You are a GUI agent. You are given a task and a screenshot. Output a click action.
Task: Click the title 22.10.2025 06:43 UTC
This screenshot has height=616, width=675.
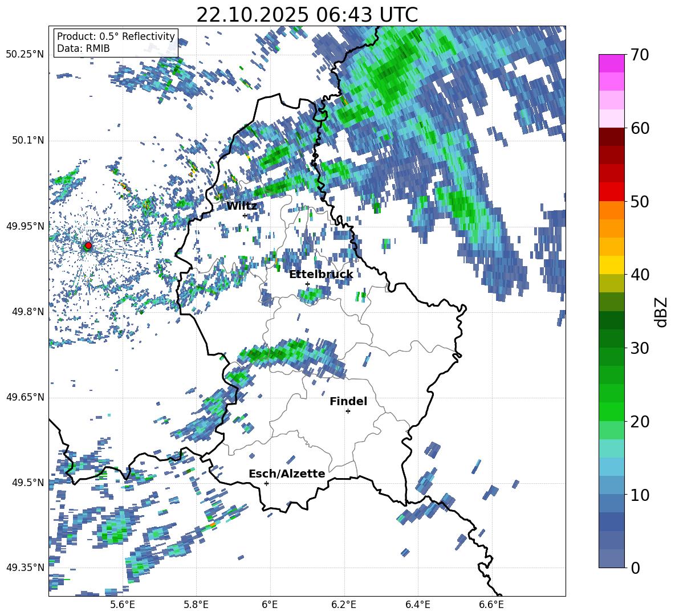click(x=307, y=15)
